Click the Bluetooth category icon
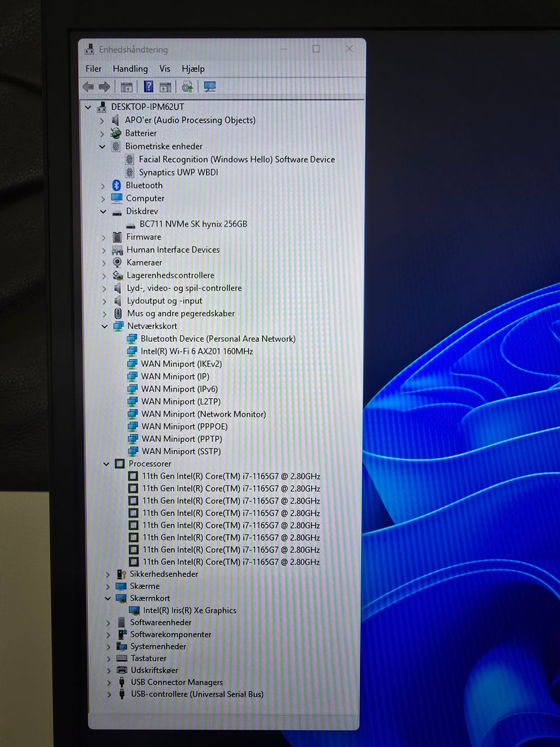 click(117, 185)
